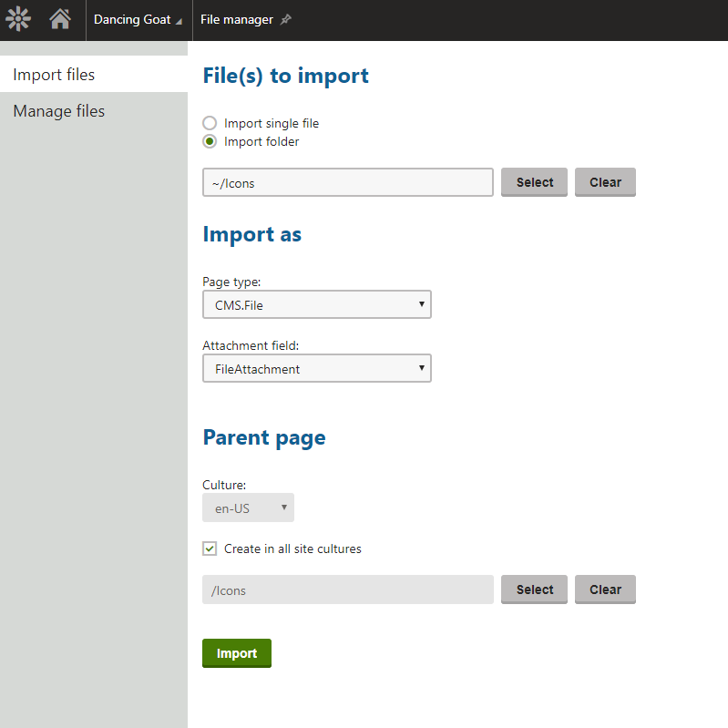Toggle Create in all site cultures
This screenshot has height=728, width=728.
210,549
